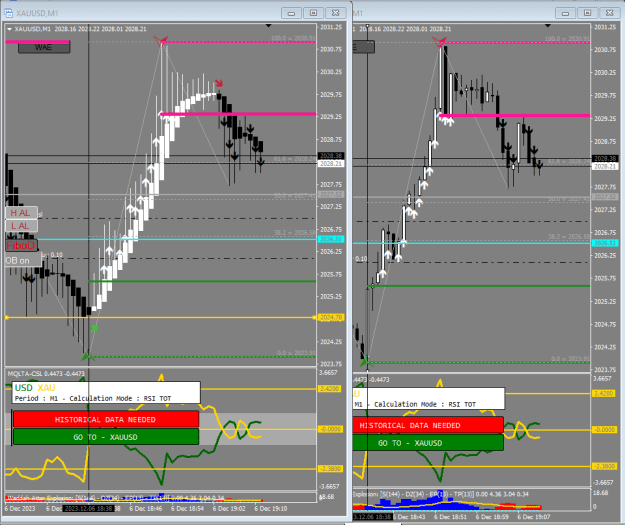Image resolution: width=625 pixels, height=525 pixels.
Task: Minimize the left XAUUSD,M1 chart window
Action: click(x=291, y=13)
